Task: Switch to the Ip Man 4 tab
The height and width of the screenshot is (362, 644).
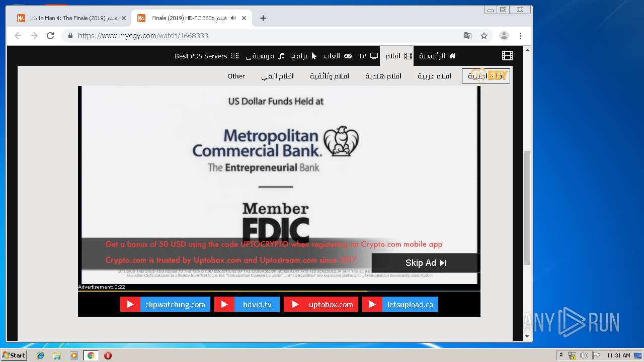Action: coord(70,18)
